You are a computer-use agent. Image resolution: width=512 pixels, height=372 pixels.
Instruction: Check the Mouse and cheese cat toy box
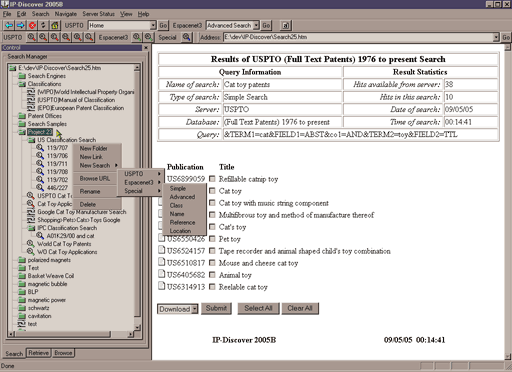[x=212, y=263]
